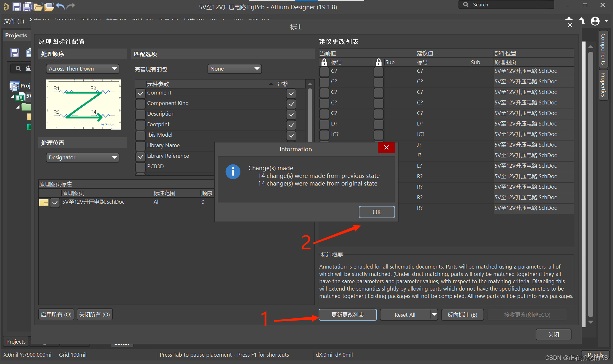Open the Across Then Down dropdown
This screenshot has width=613, height=364.
(82, 69)
